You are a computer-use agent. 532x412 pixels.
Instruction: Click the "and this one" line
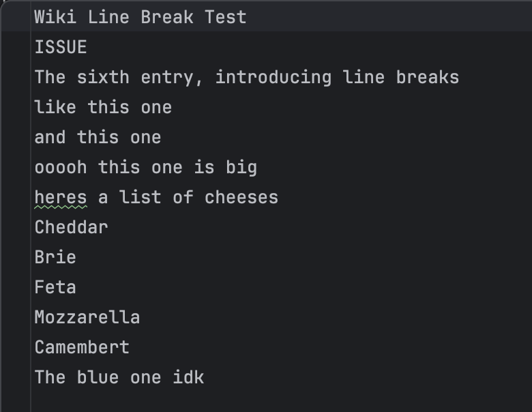(x=98, y=137)
